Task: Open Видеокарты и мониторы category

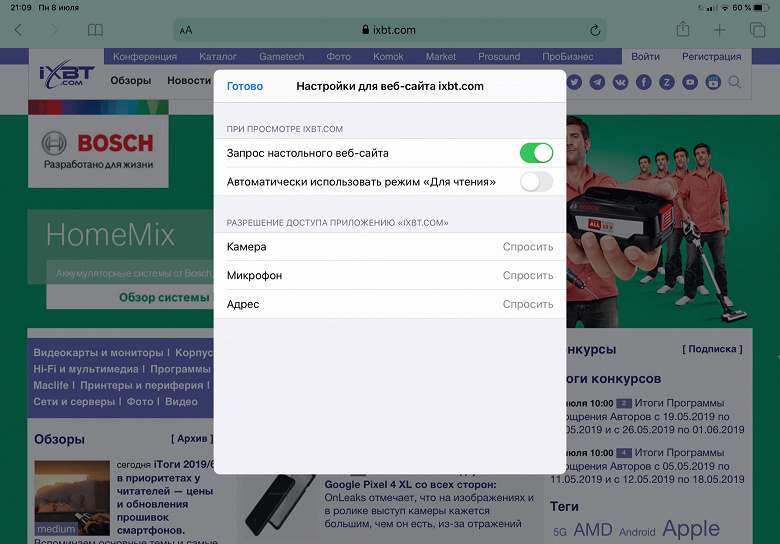Action: coord(98,353)
